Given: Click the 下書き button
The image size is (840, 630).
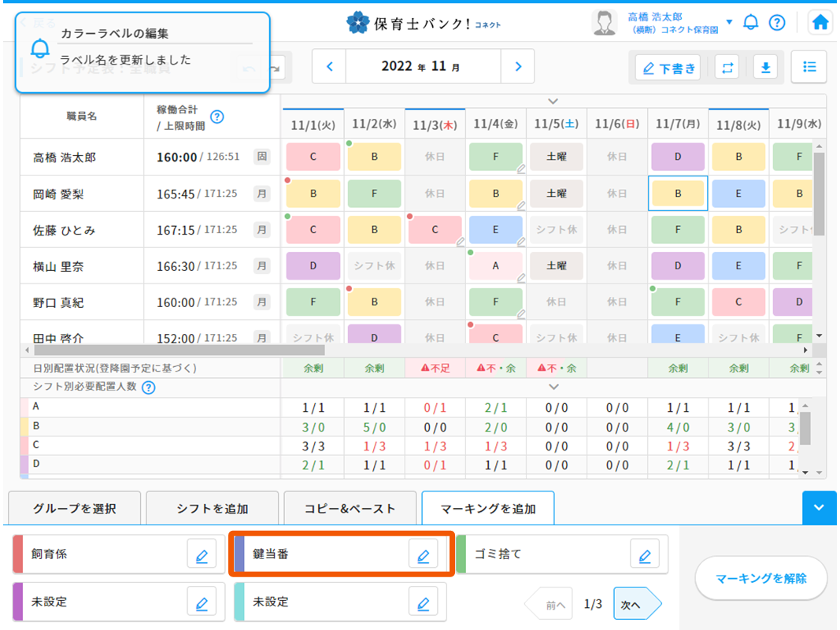Looking at the screenshot, I should [669, 69].
